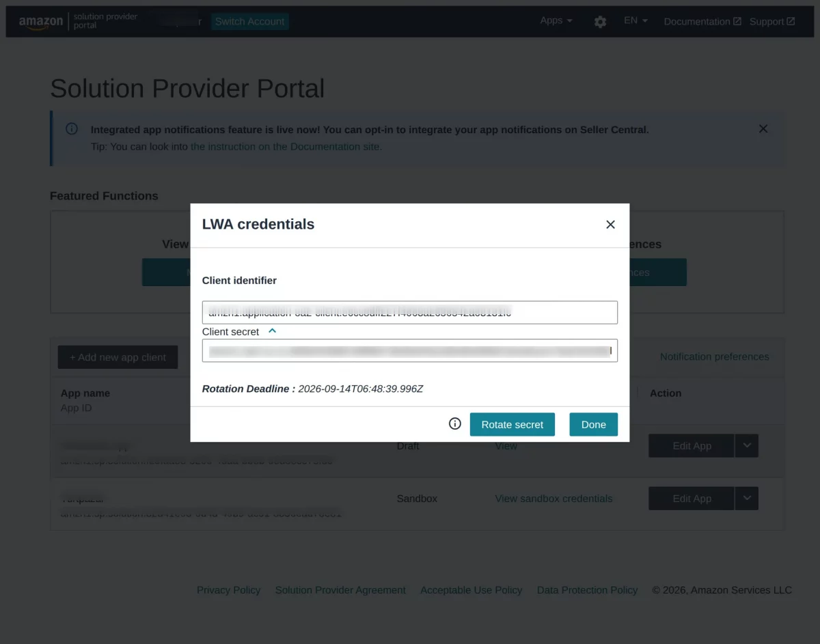Screen dimensions: 820x644
Task: Open View sandbox credentials link
Action: point(553,499)
